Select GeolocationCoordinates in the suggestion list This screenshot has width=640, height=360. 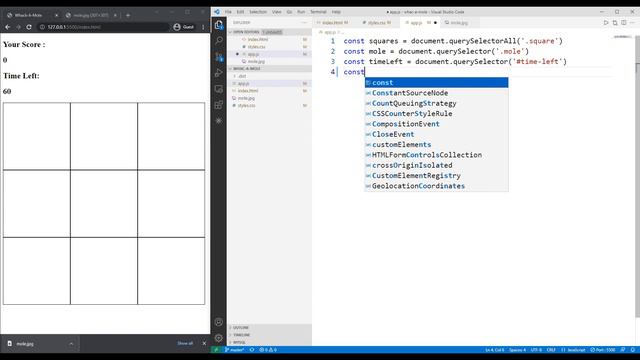(x=436, y=186)
